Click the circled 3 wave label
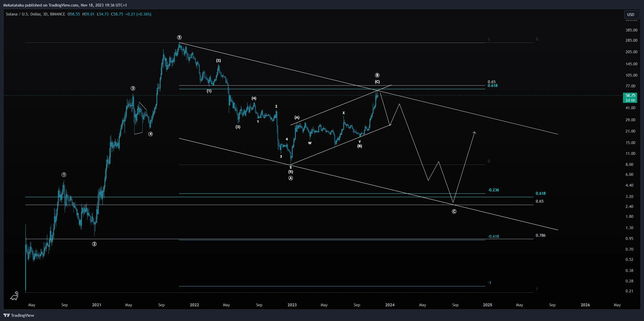Screen dimensions: 644x321 pos(133,88)
